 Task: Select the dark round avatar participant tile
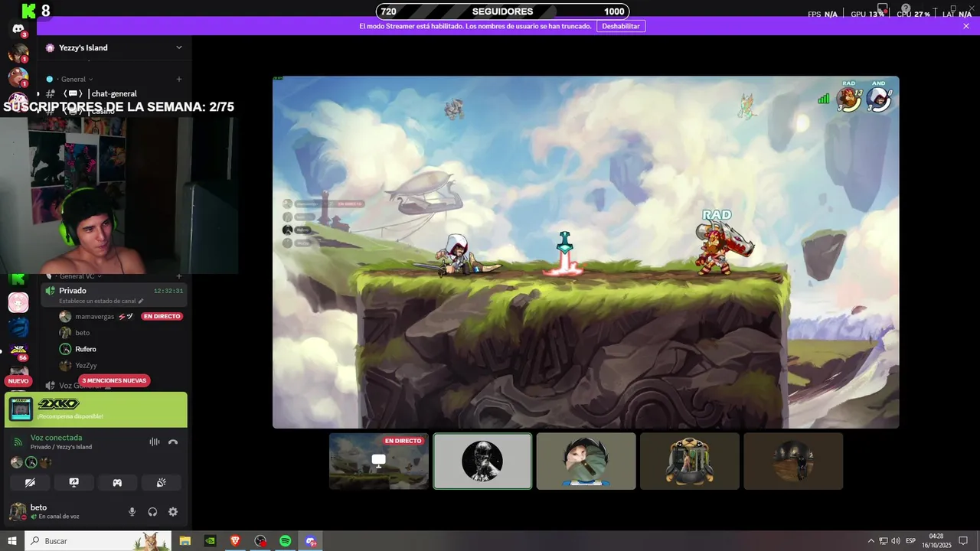[x=793, y=461]
